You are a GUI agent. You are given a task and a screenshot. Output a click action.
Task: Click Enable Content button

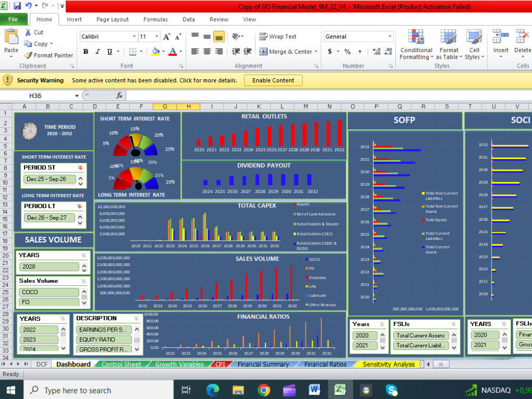coord(273,80)
